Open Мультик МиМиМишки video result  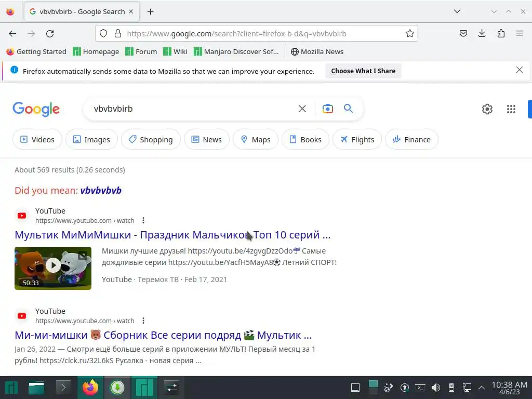172,235
